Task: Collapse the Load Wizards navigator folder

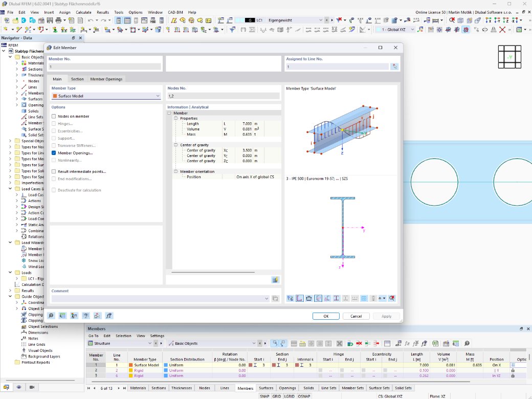Action: click(10, 242)
